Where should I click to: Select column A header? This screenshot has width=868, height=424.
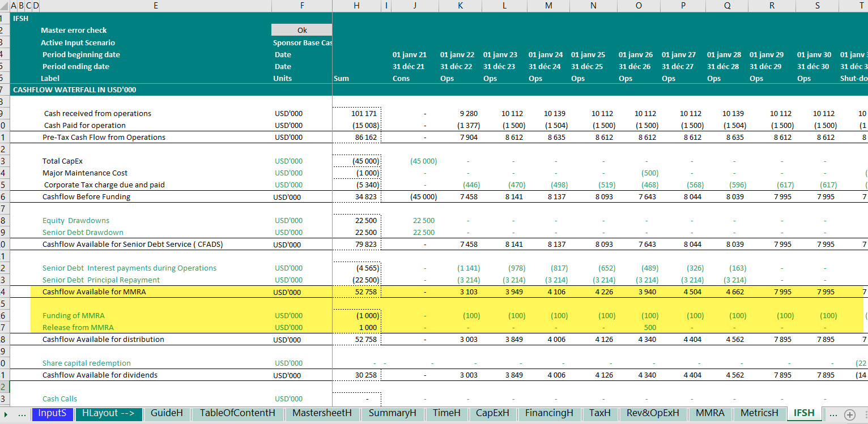point(14,6)
